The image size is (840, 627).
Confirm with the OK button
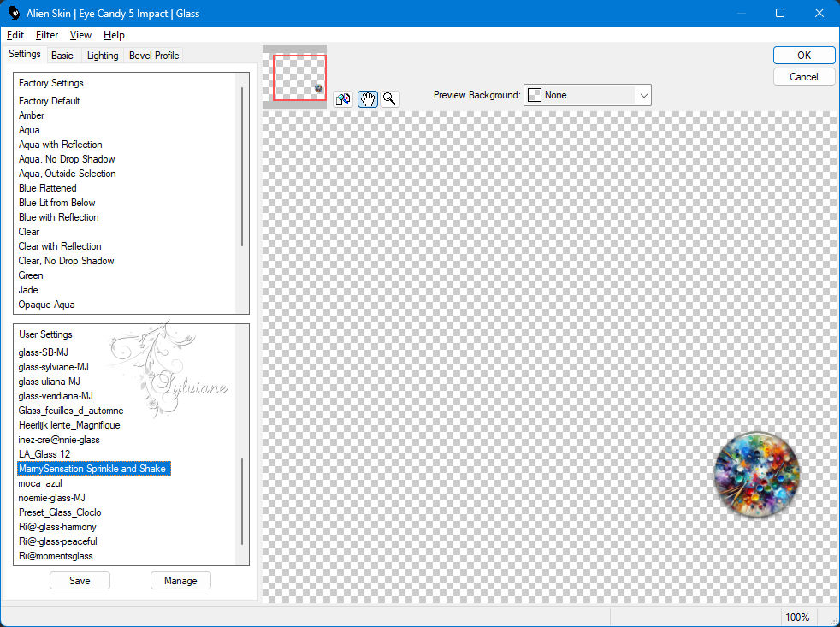(x=803, y=56)
